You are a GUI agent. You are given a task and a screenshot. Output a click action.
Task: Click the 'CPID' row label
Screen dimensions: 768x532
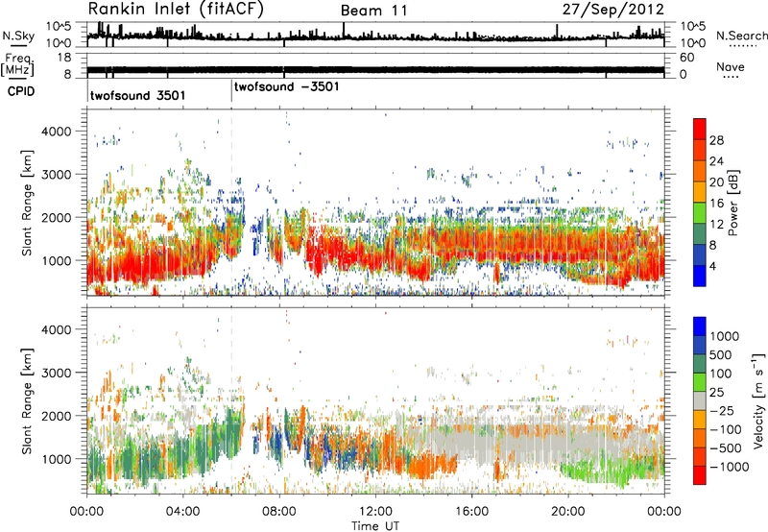21,91
